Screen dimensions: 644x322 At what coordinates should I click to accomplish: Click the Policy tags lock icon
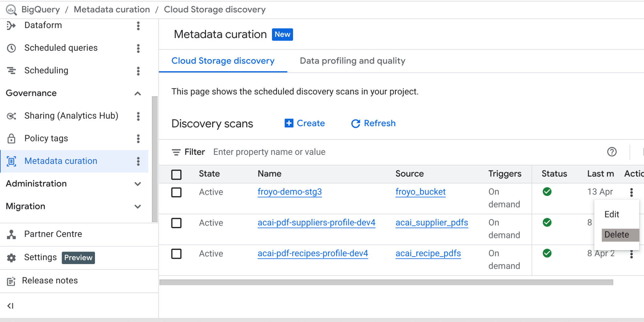tap(11, 138)
